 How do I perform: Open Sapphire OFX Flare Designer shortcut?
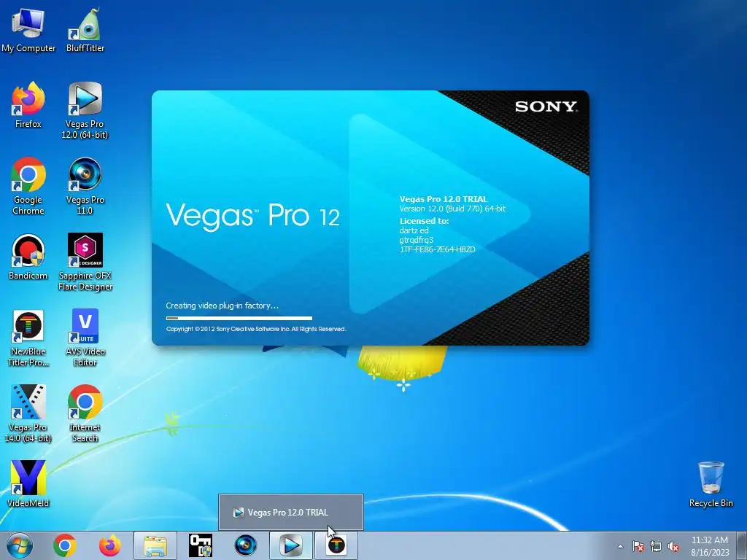(85, 262)
